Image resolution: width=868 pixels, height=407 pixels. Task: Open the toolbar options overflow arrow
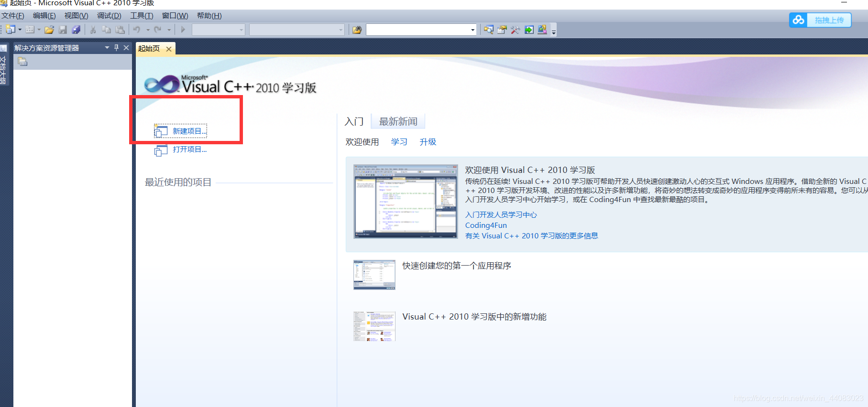pyautogui.click(x=554, y=32)
